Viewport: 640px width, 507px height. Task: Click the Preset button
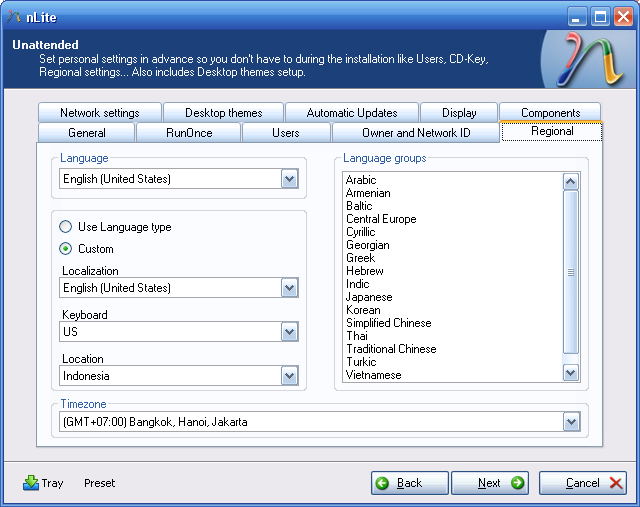pyautogui.click(x=100, y=483)
